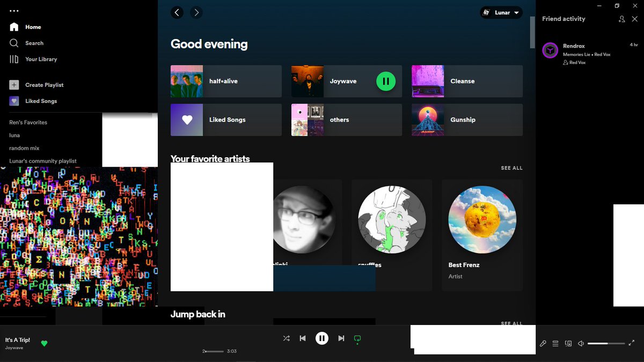Screen dimensions: 644x362
Task: Enter full screen mode
Action: pos(632,343)
